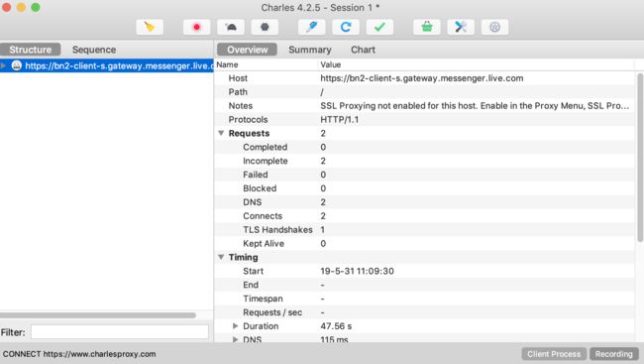Select the TLS Handshakes row

(425, 230)
